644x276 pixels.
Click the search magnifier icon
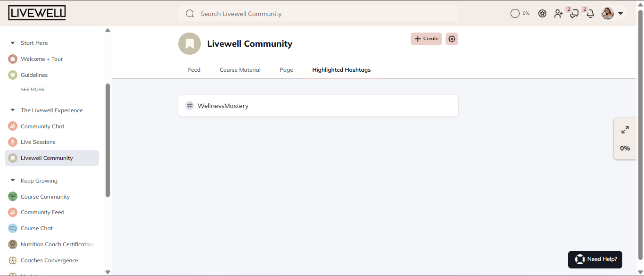pyautogui.click(x=190, y=14)
